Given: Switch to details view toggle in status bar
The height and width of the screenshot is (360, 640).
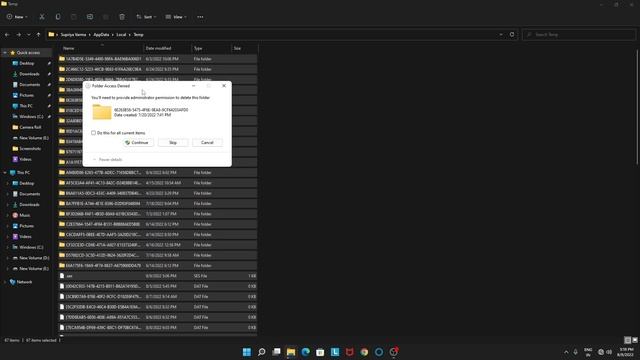Looking at the screenshot, I should 627,340.
